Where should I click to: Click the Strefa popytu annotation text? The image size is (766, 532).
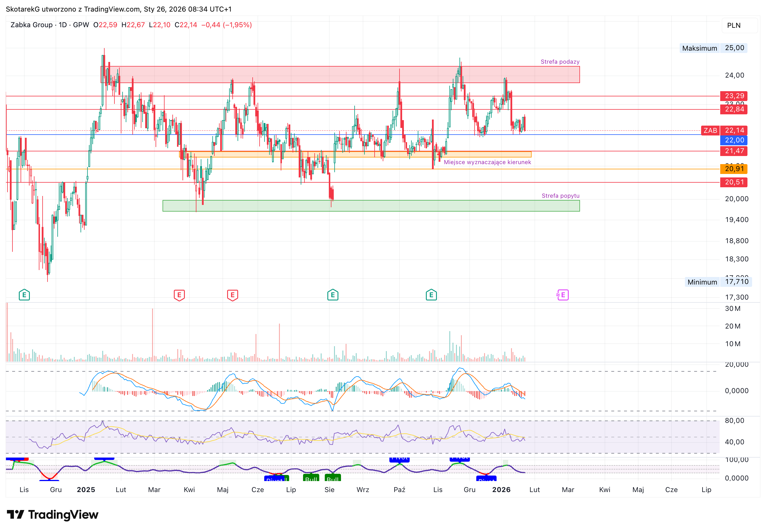tap(560, 196)
